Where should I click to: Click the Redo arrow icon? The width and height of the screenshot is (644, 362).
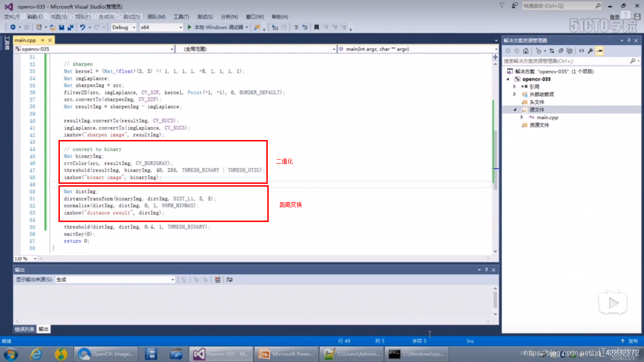pos(97,27)
